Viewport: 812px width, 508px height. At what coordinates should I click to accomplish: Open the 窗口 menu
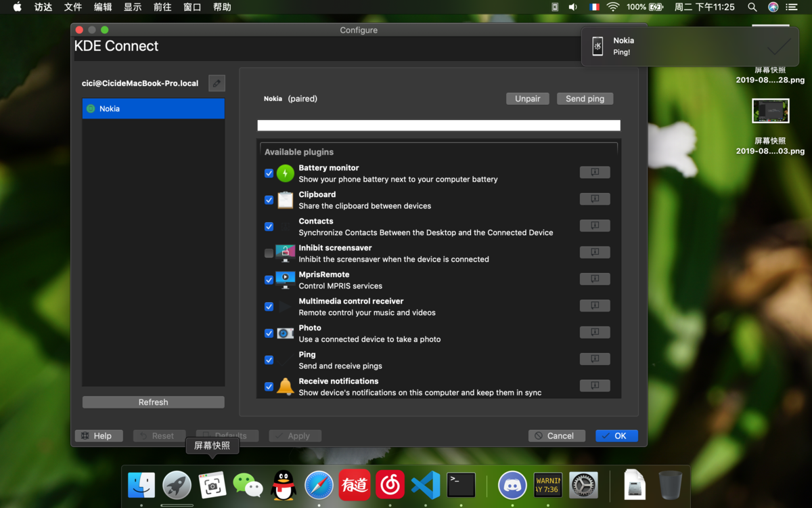192,7
